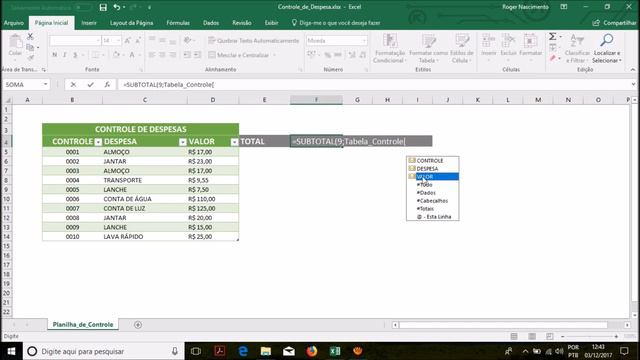640x360 pixels.
Task: Click Diga-me o que você deseja fazer
Action: click(336, 23)
